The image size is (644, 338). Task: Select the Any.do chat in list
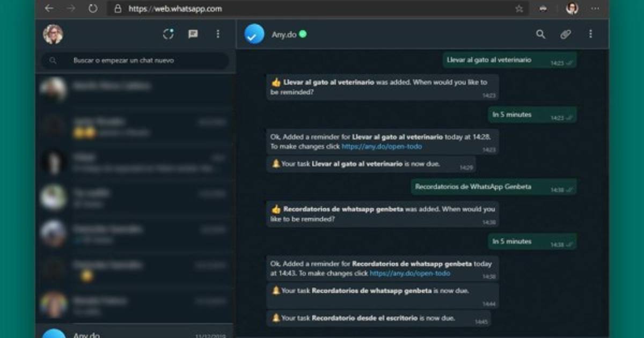pyautogui.click(x=134, y=333)
